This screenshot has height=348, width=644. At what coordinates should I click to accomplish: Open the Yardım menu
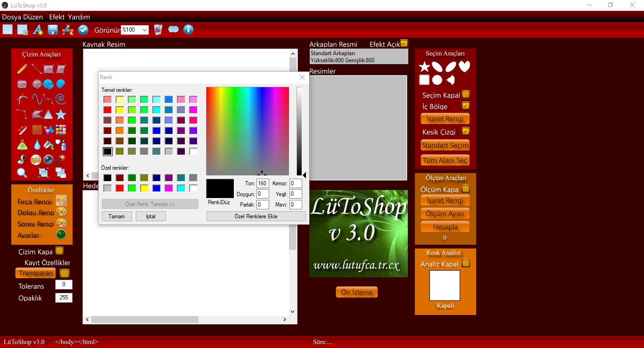(x=79, y=17)
